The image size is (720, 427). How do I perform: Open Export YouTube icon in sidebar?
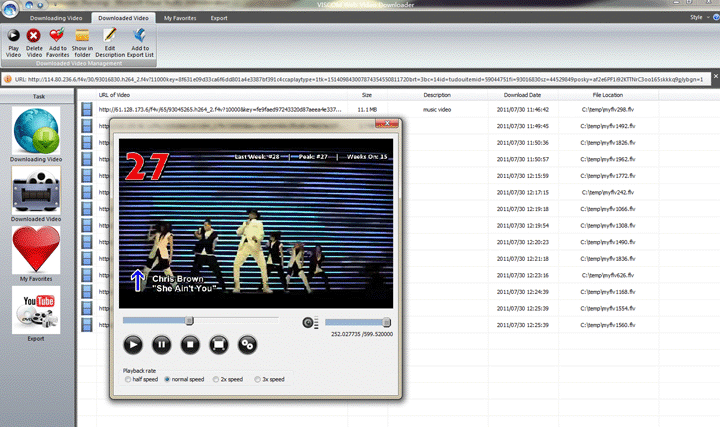point(36,310)
